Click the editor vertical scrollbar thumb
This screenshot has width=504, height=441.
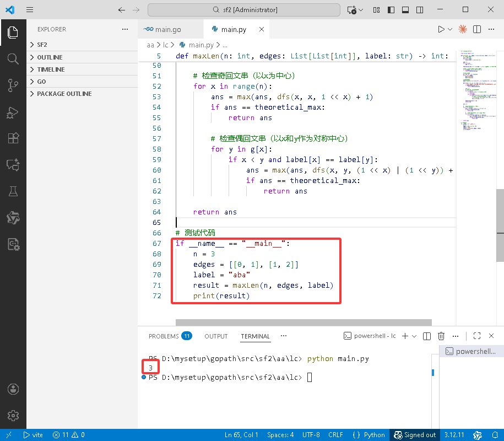click(500, 225)
